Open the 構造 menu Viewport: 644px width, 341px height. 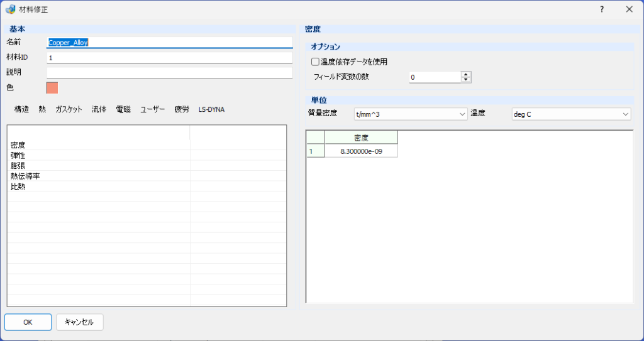22,109
